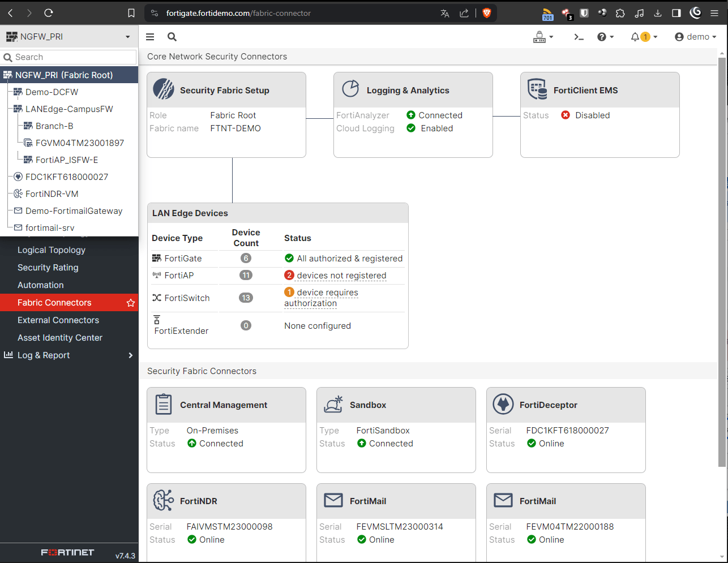Open the demo user menu
This screenshot has width=728, height=563.
[696, 37]
